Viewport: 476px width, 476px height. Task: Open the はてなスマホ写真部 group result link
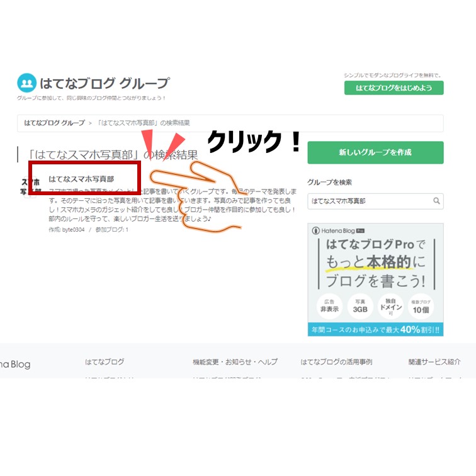(81, 179)
